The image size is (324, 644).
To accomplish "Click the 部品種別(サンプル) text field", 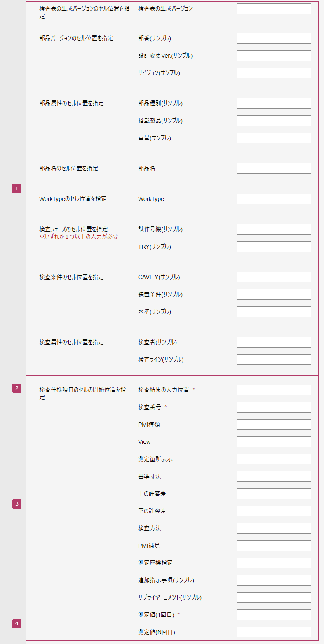I will (x=274, y=103).
